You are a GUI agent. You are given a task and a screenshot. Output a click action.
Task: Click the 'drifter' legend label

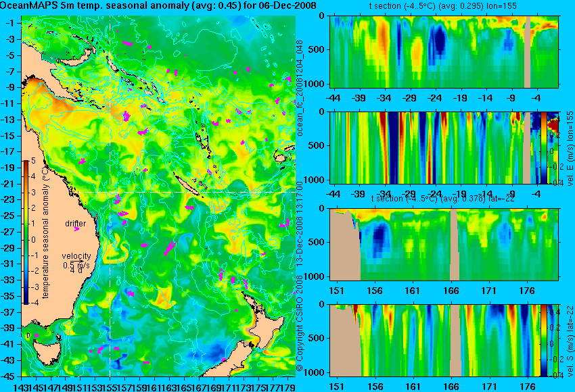coord(76,224)
